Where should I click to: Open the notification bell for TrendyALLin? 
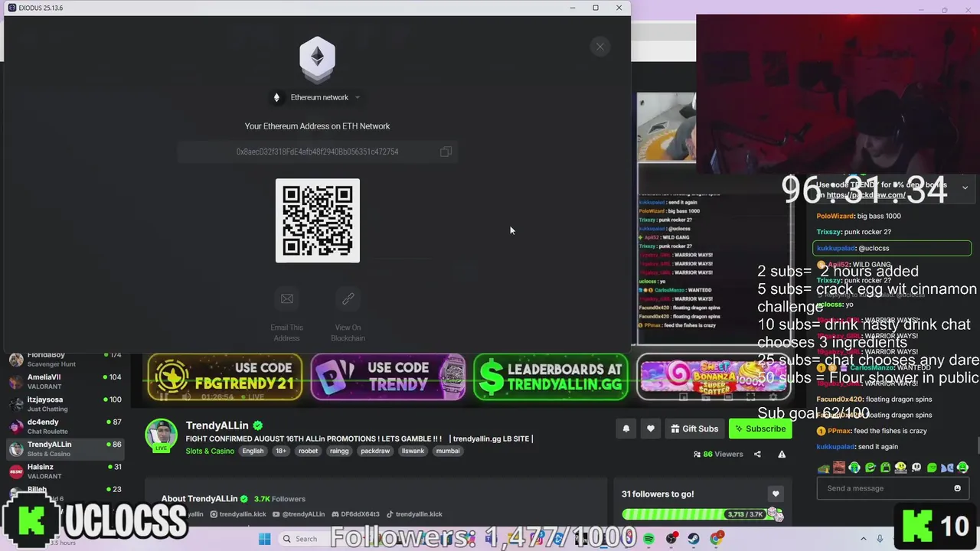point(626,429)
